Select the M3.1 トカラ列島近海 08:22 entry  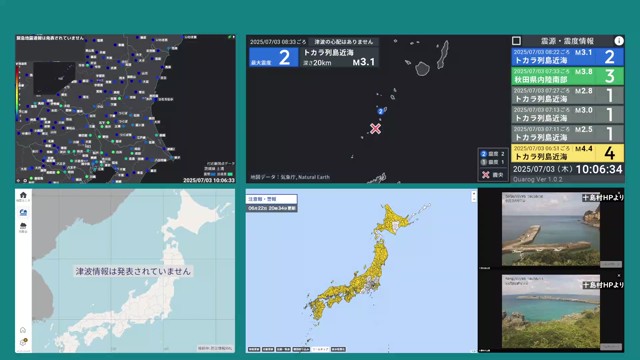[567, 57]
